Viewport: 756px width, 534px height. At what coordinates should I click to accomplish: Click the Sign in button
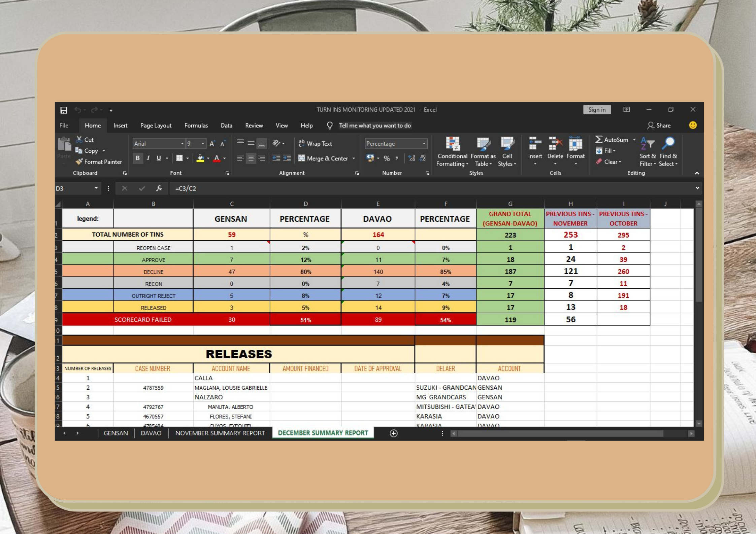[x=597, y=110]
